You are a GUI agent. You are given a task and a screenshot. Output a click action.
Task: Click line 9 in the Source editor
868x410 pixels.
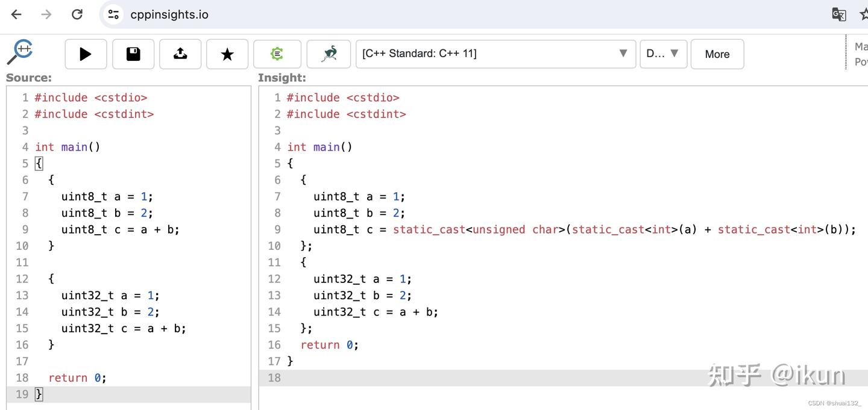coord(120,229)
